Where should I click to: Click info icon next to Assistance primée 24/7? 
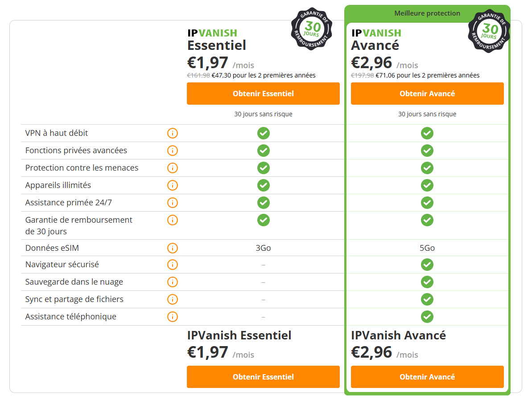pyautogui.click(x=173, y=203)
